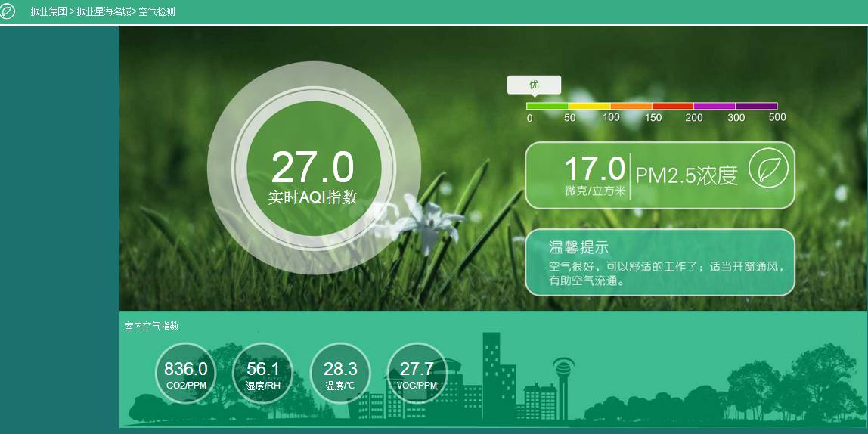Click the scale label 200
The height and width of the screenshot is (434, 868).
pyautogui.click(x=694, y=117)
